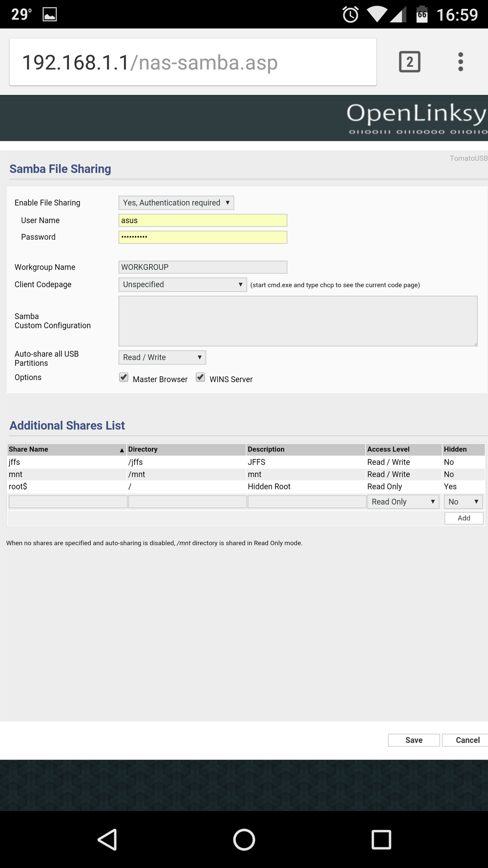Click the Directory column header
This screenshot has height=868, width=488.
point(186,449)
